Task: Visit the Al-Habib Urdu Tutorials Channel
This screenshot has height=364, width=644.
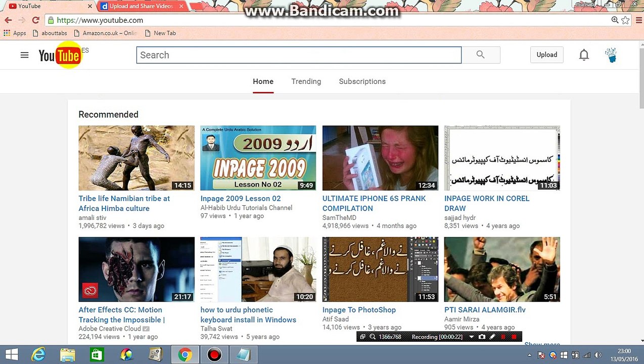Action: [246, 208]
